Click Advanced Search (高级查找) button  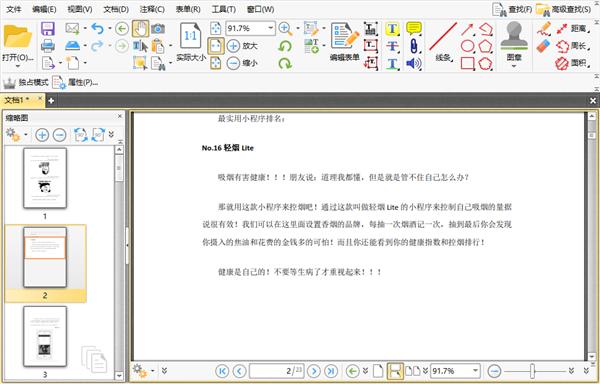click(563, 9)
